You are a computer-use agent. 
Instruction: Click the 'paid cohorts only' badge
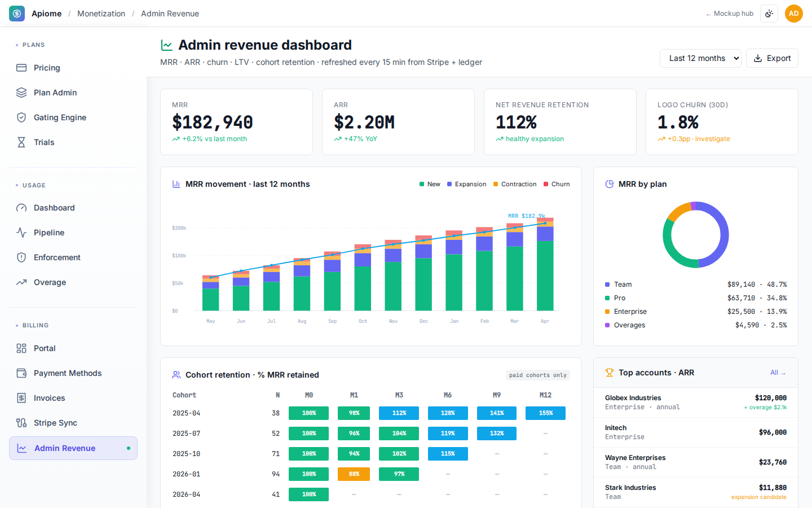click(538, 375)
